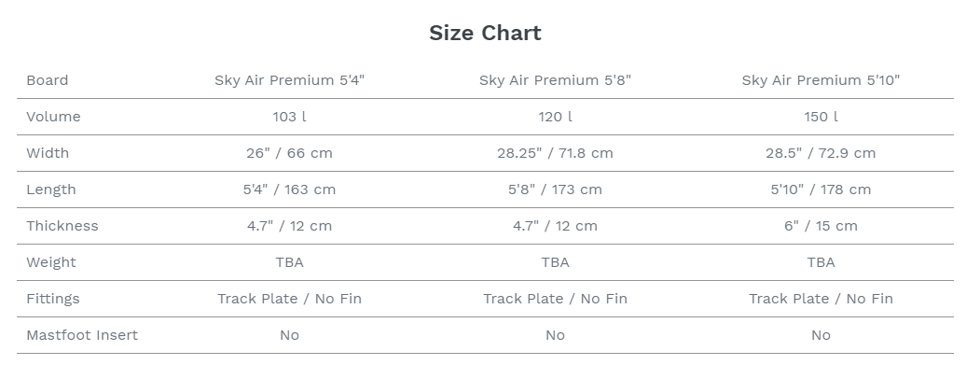Click the 150 l volume value
The width and height of the screenshot is (980, 379).
point(821,117)
